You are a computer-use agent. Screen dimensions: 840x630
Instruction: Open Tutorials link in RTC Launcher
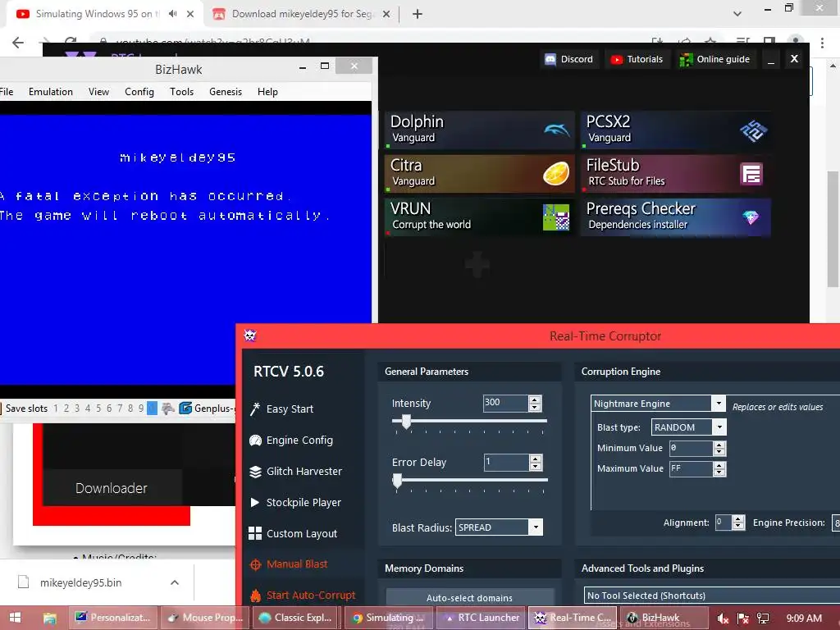coord(637,59)
